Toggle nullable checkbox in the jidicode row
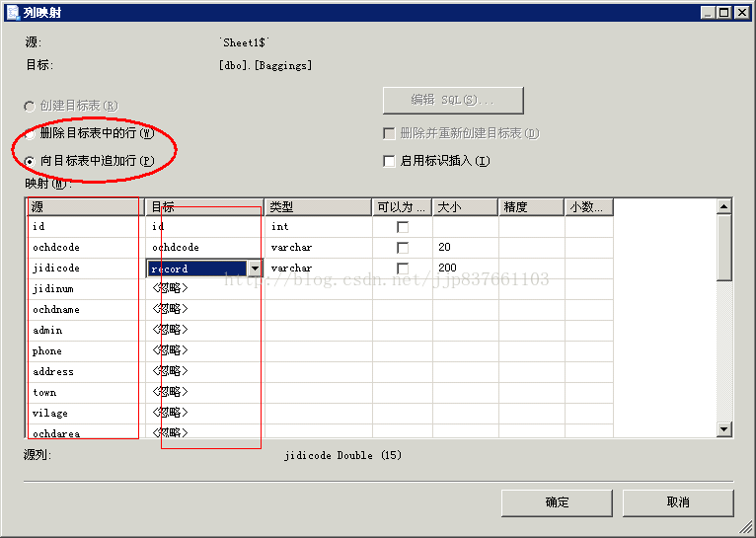 (x=402, y=269)
